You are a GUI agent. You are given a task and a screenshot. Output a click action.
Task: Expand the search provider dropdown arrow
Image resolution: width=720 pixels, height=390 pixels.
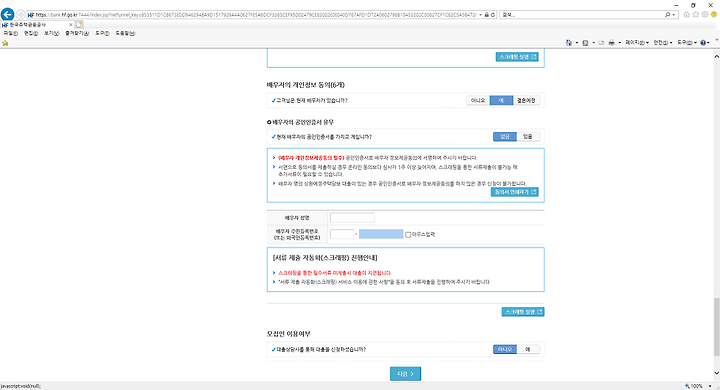pos(674,15)
